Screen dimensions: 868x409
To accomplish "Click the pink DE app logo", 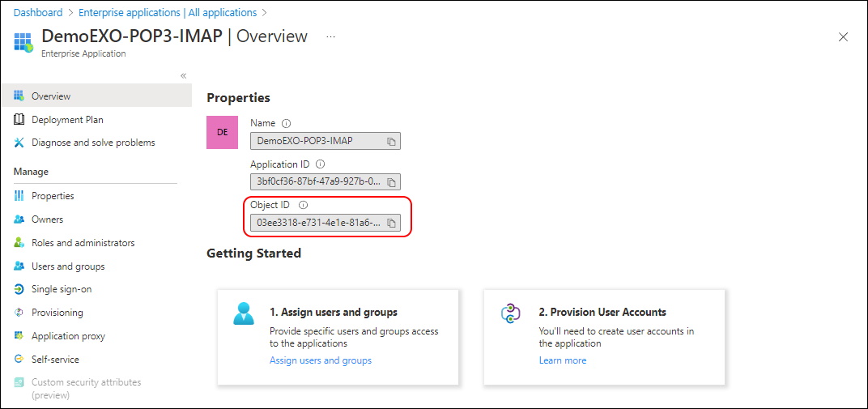I will [222, 132].
